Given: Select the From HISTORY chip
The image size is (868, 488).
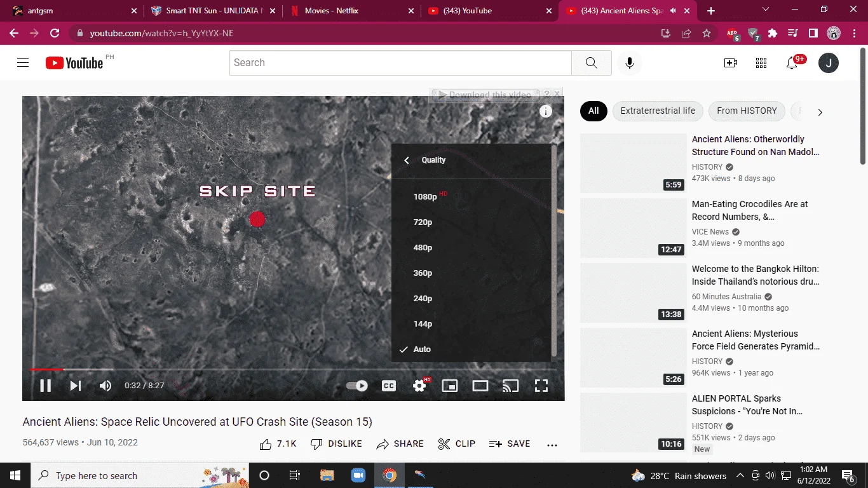Looking at the screenshot, I should click(x=747, y=111).
